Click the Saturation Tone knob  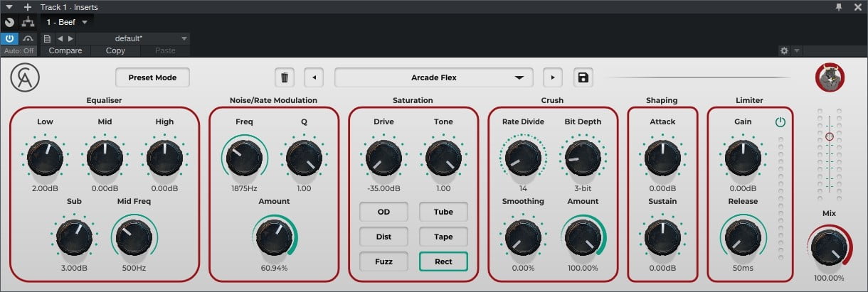tap(443, 156)
